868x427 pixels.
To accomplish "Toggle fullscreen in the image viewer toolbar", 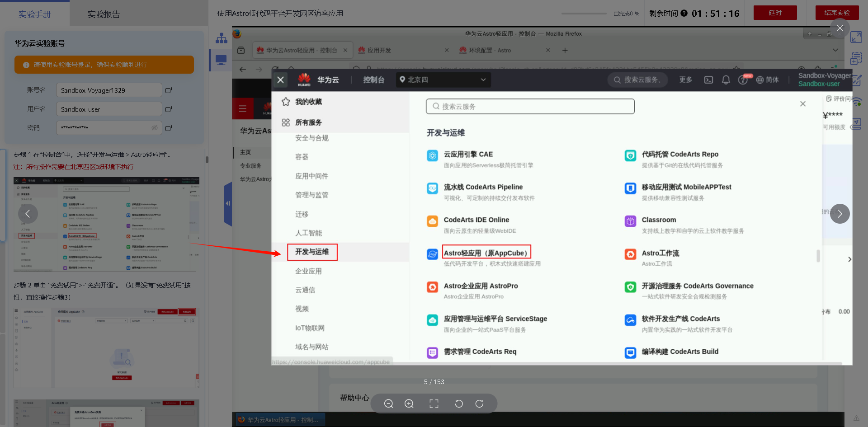I will 434,404.
